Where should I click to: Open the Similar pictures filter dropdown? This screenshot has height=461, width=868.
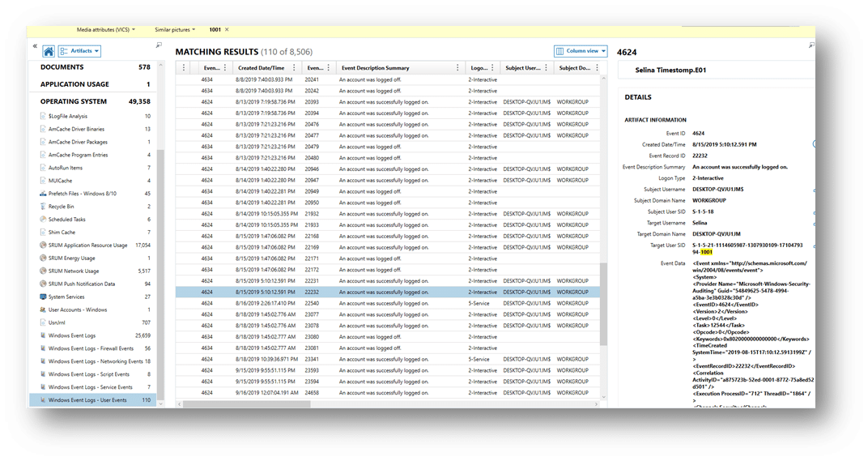point(174,29)
